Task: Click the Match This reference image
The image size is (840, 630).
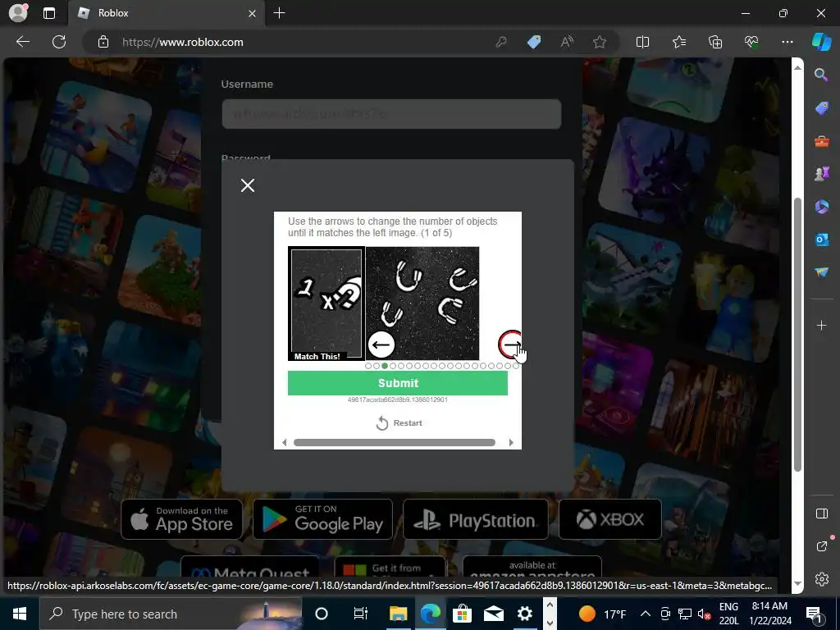Action: pyautogui.click(x=326, y=304)
